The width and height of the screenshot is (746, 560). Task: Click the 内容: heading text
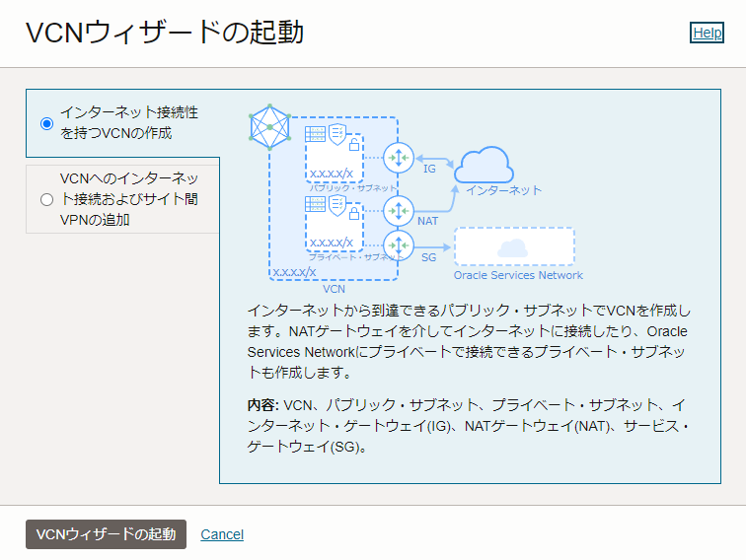[262, 405]
